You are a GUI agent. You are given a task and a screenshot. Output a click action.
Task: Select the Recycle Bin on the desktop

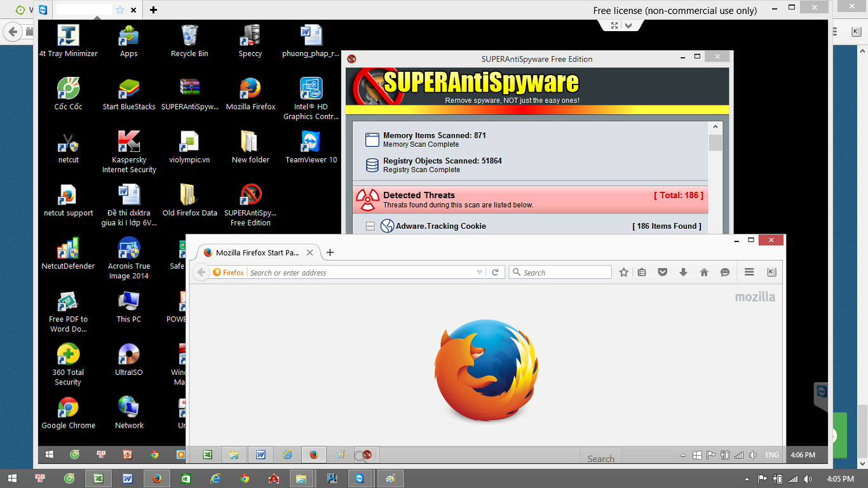(189, 41)
